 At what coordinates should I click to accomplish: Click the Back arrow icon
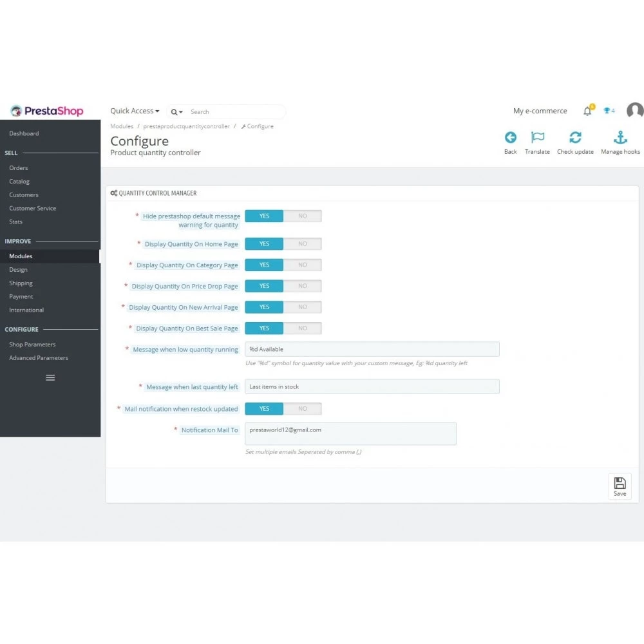tap(511, 137)
